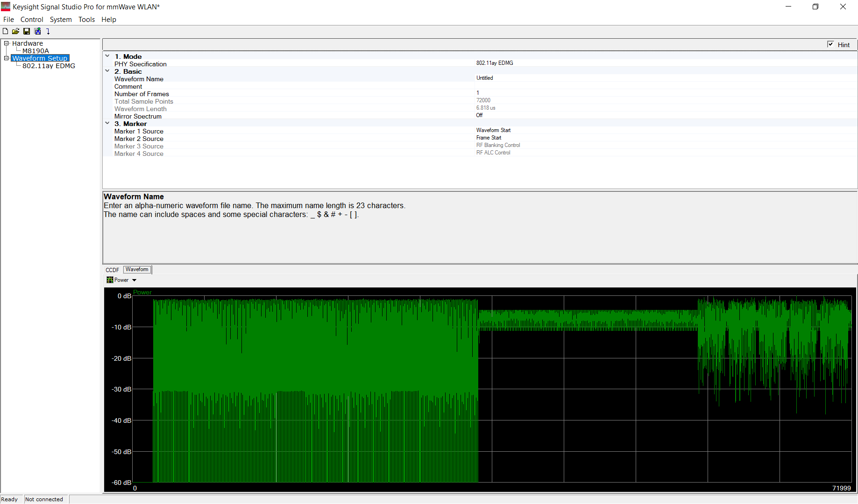Click the blue Download arrow toolbar icon
The height and width of the screenshot is (504, 858).
(48, 31)
